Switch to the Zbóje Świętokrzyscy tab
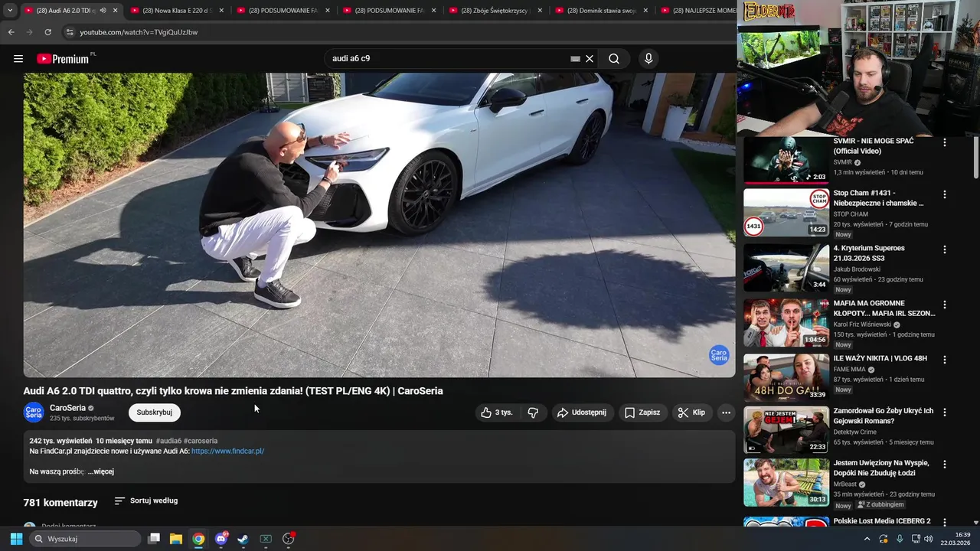980x551 pixels. click(x=491, y=11)
